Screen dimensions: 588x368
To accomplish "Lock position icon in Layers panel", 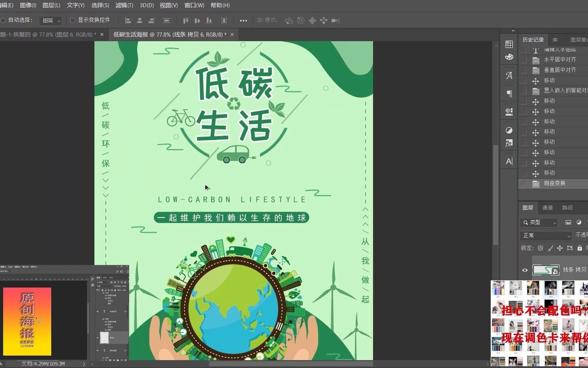I will point(560,248).
